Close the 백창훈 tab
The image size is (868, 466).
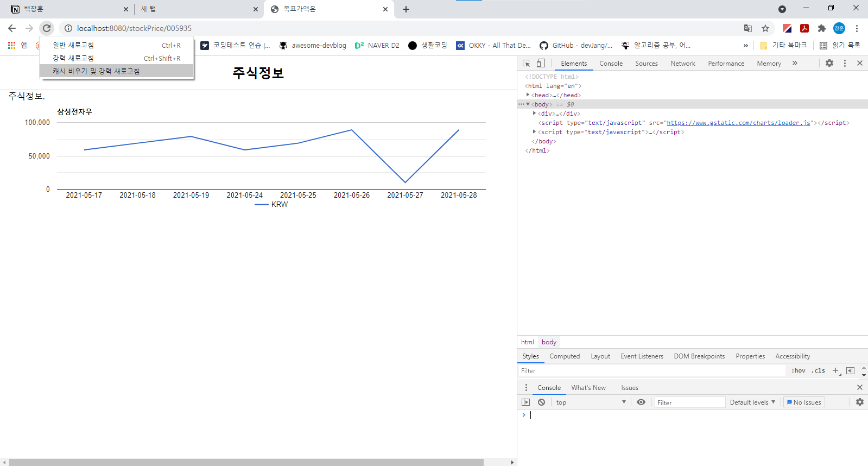(x=125, y=9)
